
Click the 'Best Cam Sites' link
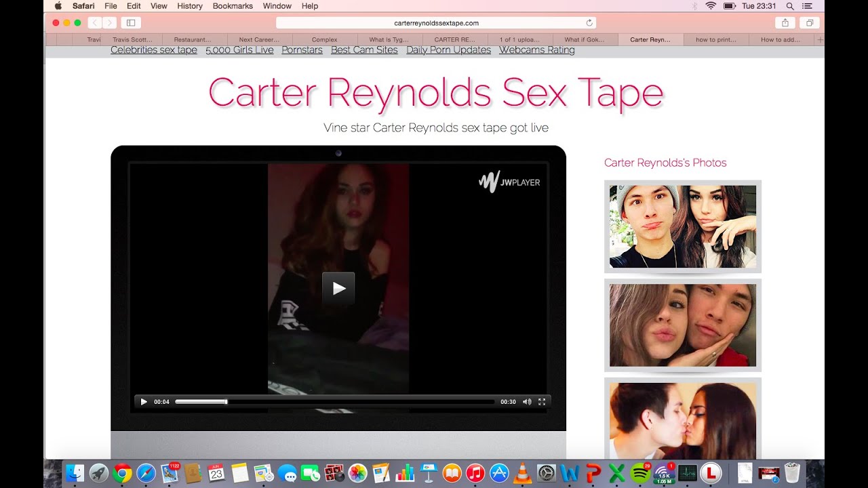(x=364, y=50)
